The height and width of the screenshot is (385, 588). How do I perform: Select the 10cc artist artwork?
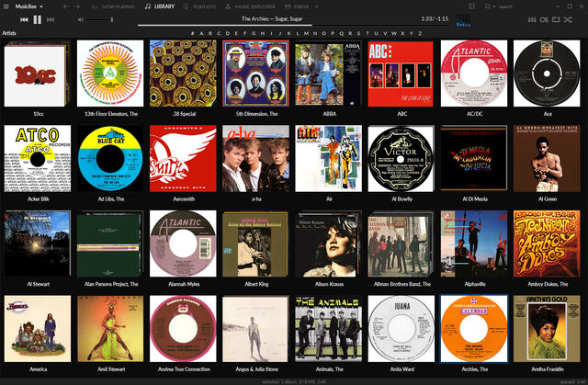click(x=38, y=74)
